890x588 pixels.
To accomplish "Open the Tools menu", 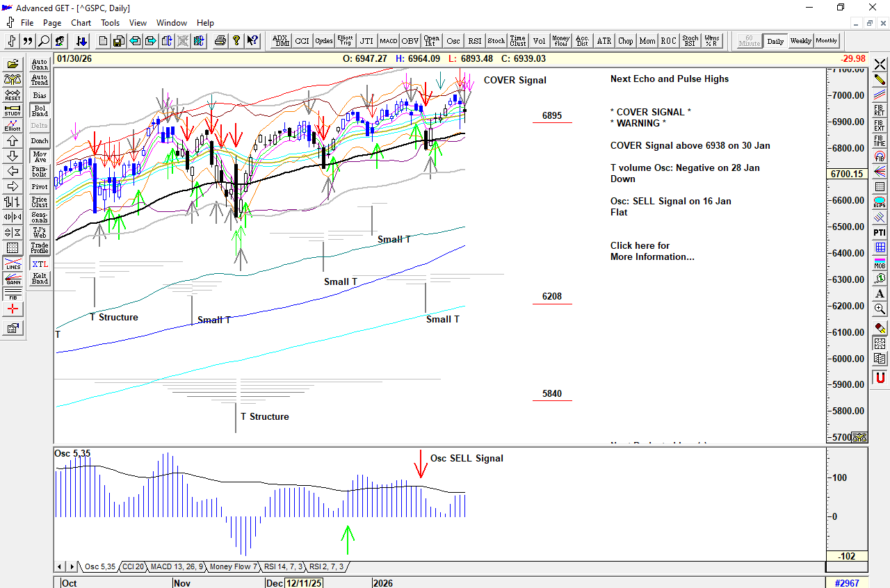I will (110, 23).
